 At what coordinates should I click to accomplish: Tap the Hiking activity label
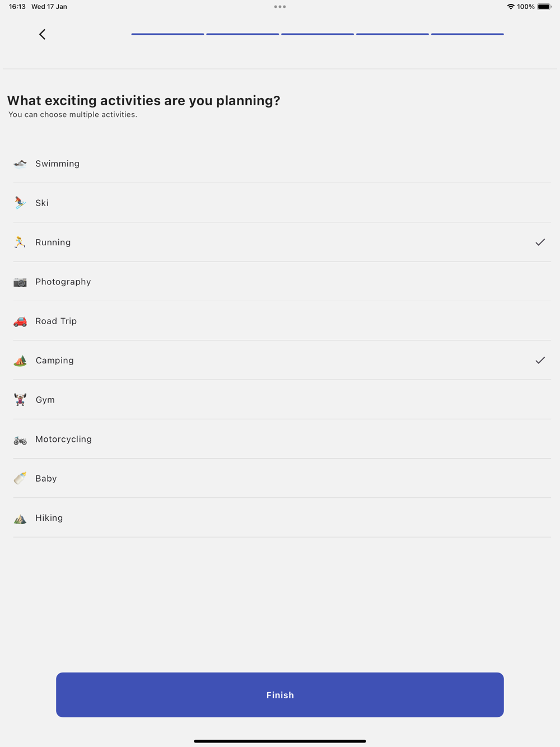(49, 518)
